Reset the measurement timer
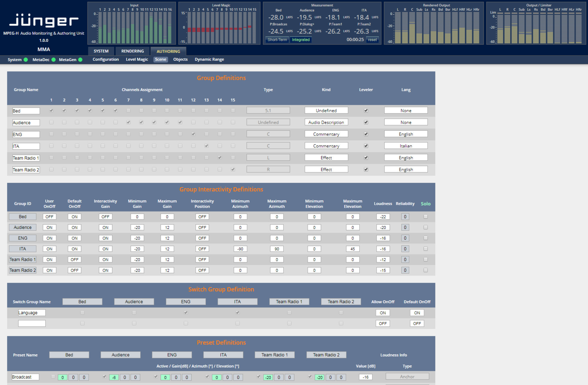 point(372,39)
